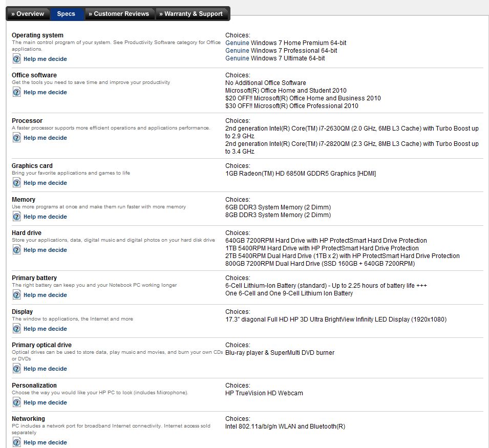Viewport: 489px width, 448px height.
Task: Click the question-mark icon under Networking
Action: (17, 442)
